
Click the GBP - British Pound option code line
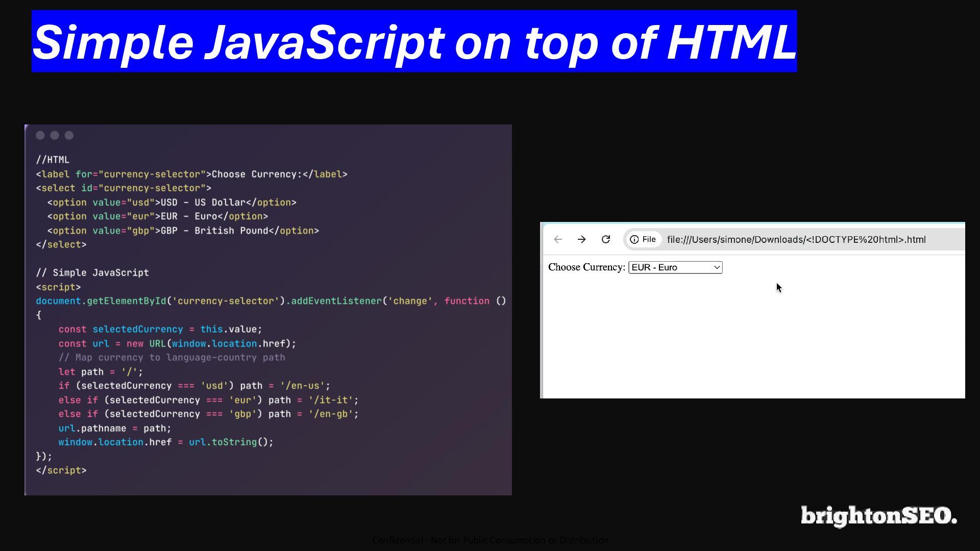(x=183, y=231)
